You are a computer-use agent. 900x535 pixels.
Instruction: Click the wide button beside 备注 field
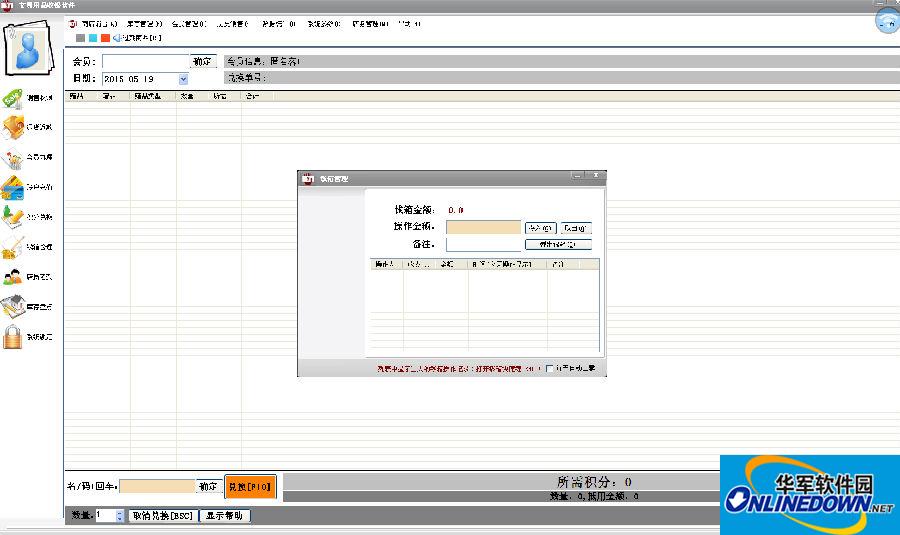558,245
